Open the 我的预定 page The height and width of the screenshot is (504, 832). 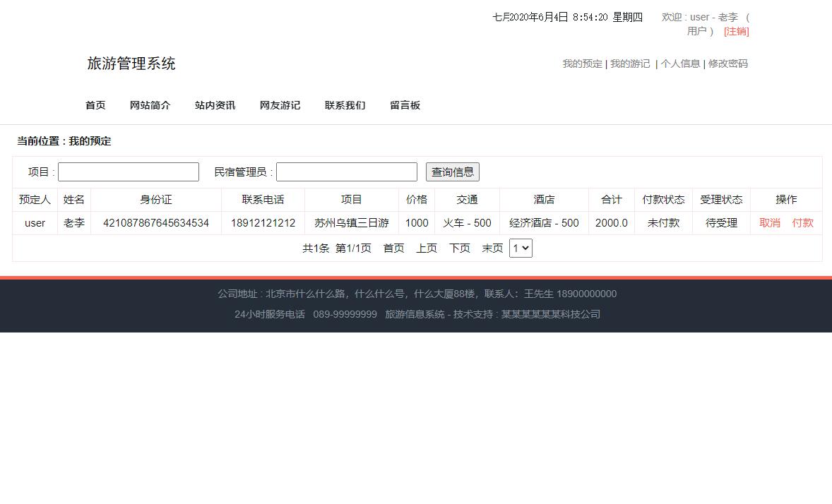click(582, 64)
